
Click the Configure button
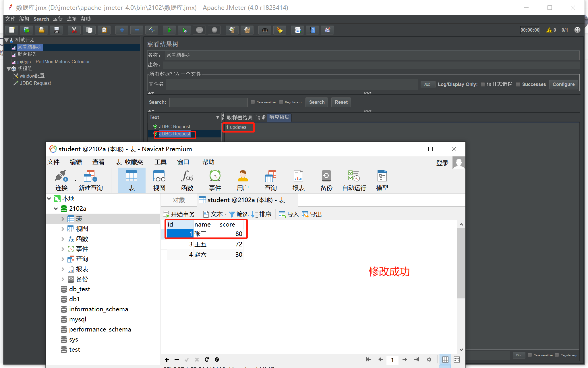[563, 84]
